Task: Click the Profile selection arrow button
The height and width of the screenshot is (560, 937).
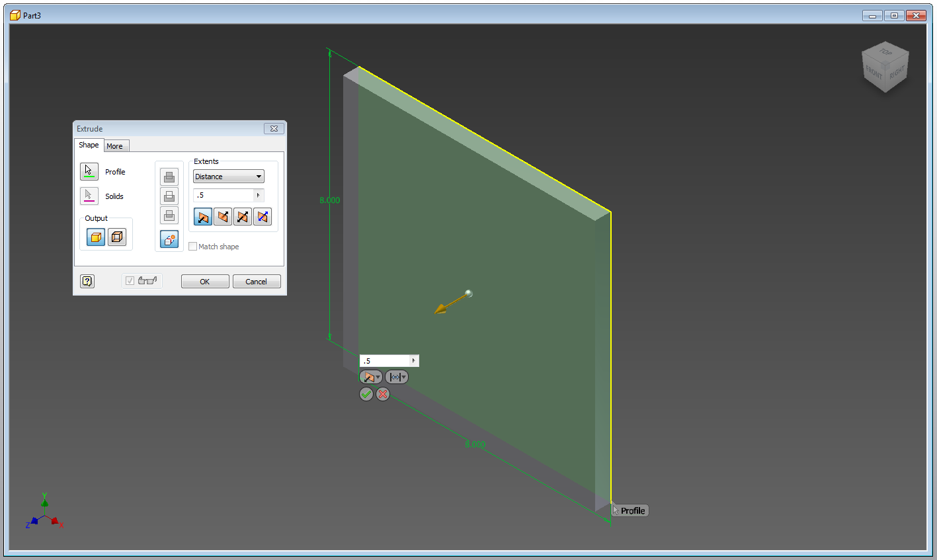Action: (89, 171)
